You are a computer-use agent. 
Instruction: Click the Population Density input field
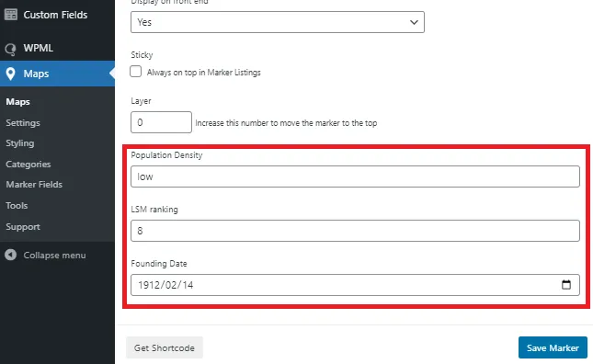pyautogui.click(x=355, y=176)
